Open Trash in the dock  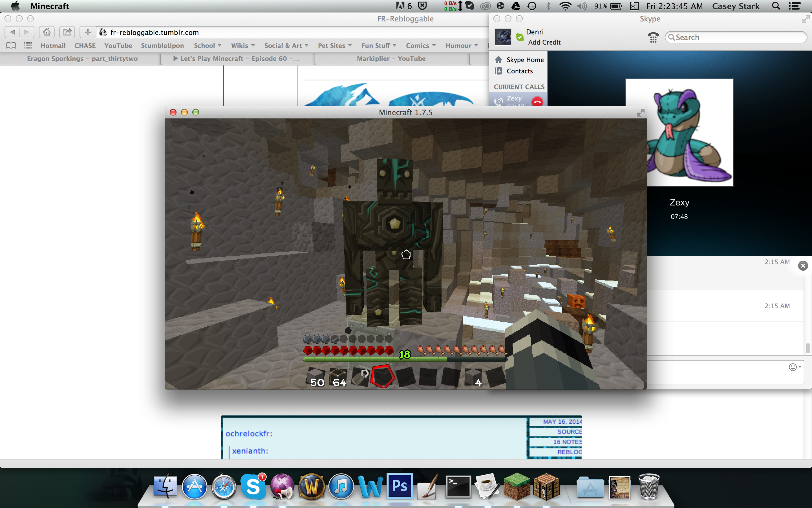[649, 486]
